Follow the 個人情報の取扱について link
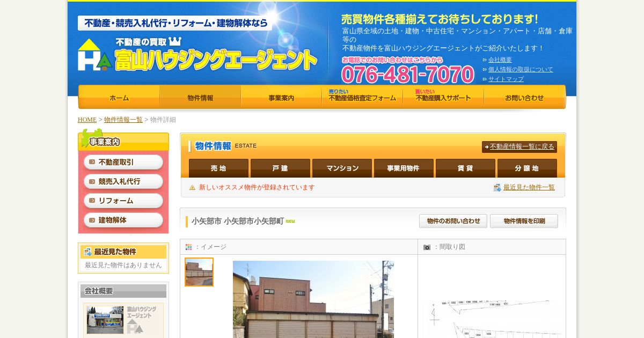 coord(520,69)
